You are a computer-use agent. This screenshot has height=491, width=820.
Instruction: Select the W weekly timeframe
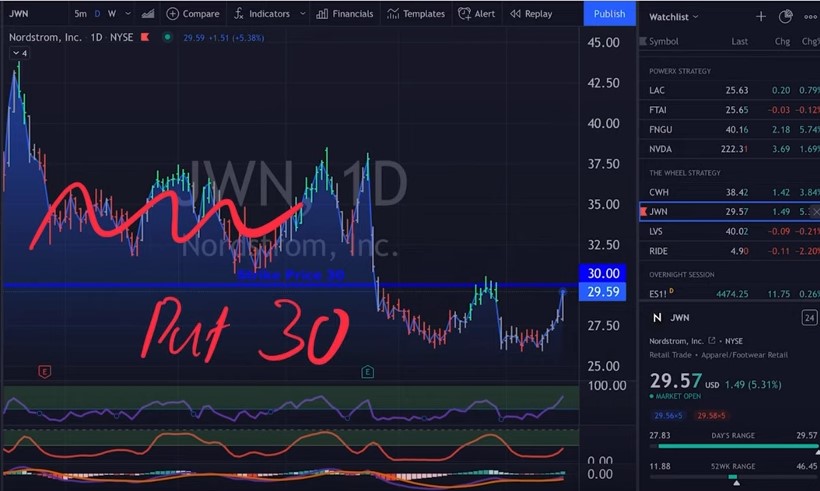tap(112, 14)
